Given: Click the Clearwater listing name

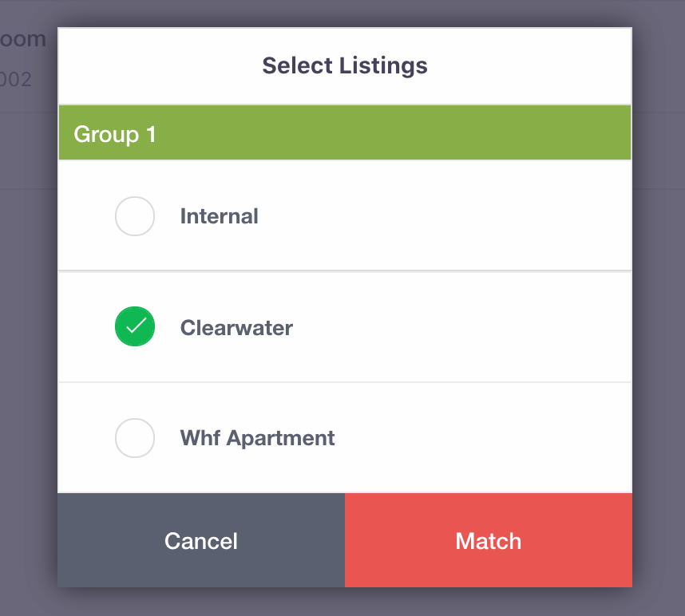Looking at the screenshot, I should [x=236, y=327].
